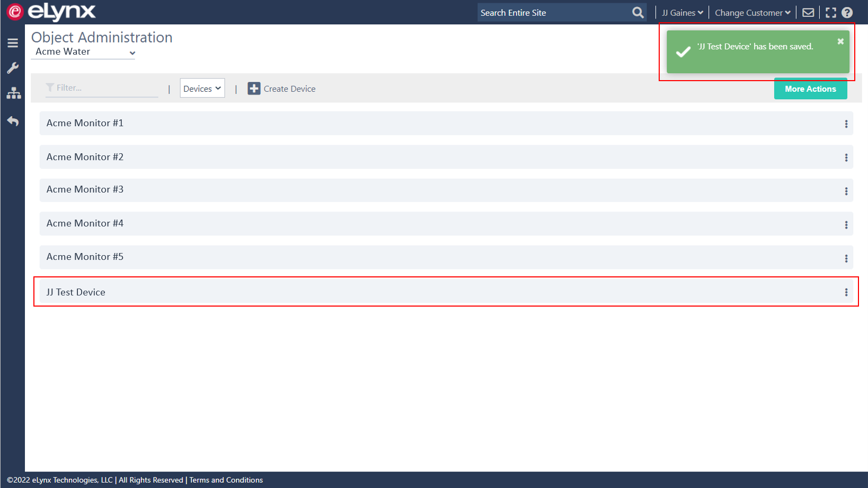868x488 pixels.
Task: Open options menu for Acme Monitor #3
Action: tap(846, 191)
